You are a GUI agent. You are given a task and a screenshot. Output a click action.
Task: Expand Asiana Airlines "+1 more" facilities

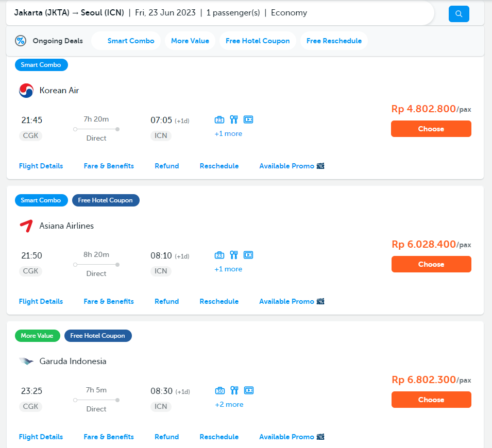point(228,269)
